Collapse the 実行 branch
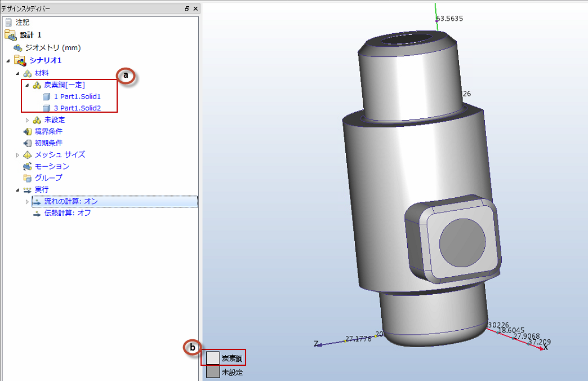This screenshot has height=381, width=588. point(17,191)
